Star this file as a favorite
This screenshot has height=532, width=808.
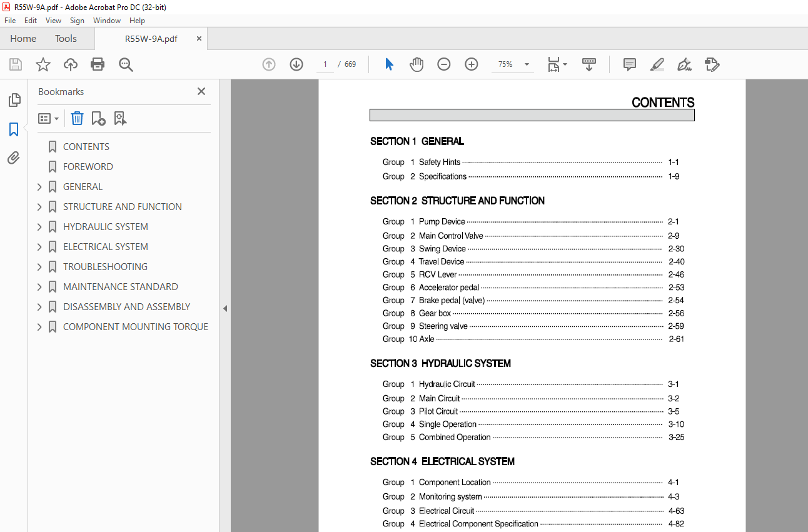(43, 64)
